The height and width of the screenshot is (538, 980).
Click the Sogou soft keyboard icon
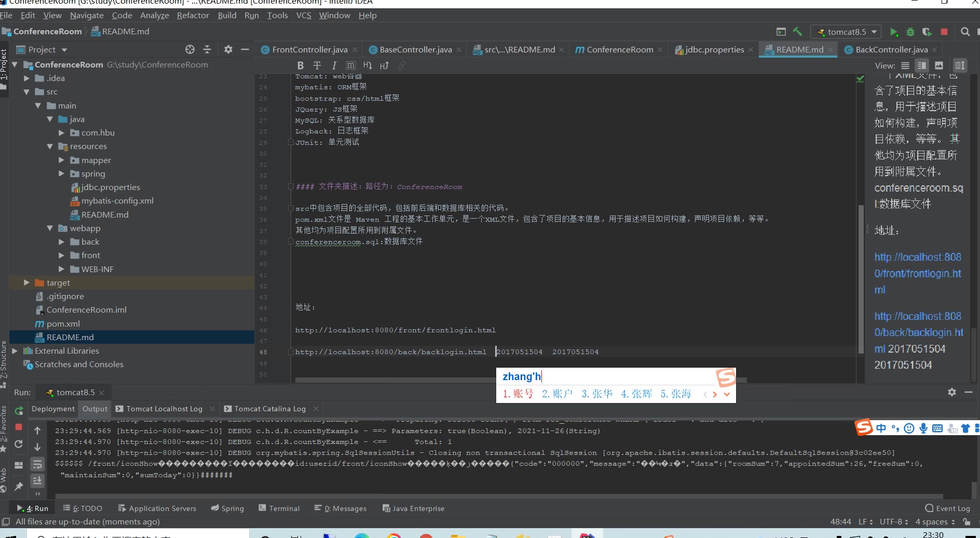tap(937, 428)
